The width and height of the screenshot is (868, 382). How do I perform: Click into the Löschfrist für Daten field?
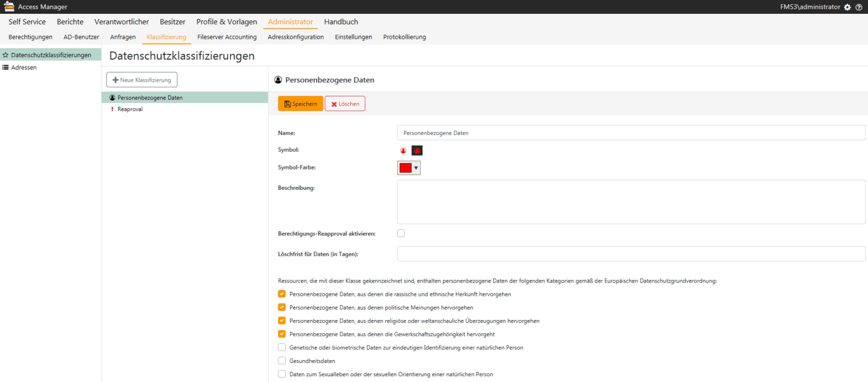coord(631,254)
